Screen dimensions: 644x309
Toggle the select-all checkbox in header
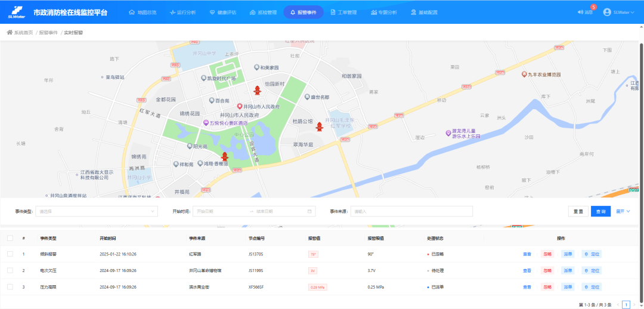click(10, 238)
